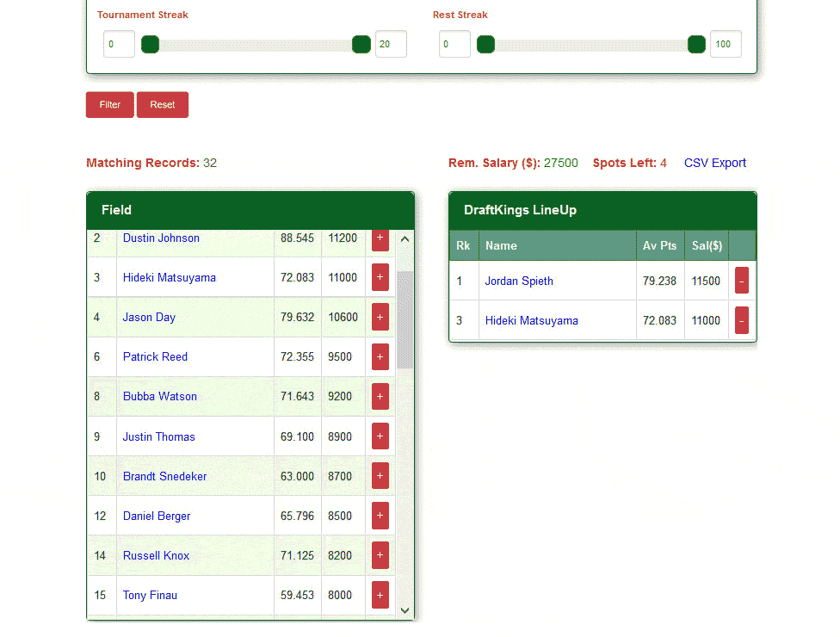840x637 pixels.
Task: Open the CSV Export link
Action: click(x=714, y=163)
